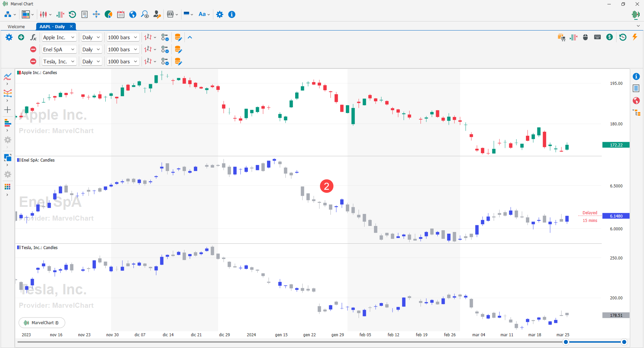Close the AAPL - Daily tab
Screen dimensions: 644x348
[x=71, y=26]
